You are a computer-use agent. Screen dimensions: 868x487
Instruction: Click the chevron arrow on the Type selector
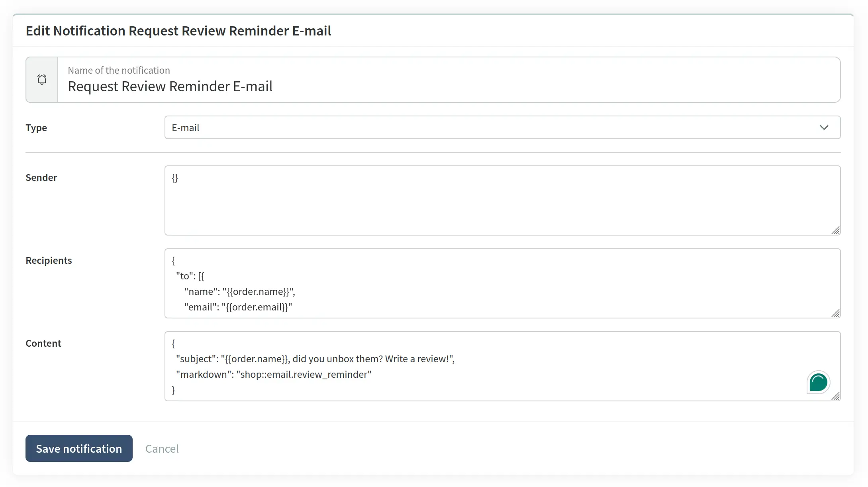[x=824, y=128]
